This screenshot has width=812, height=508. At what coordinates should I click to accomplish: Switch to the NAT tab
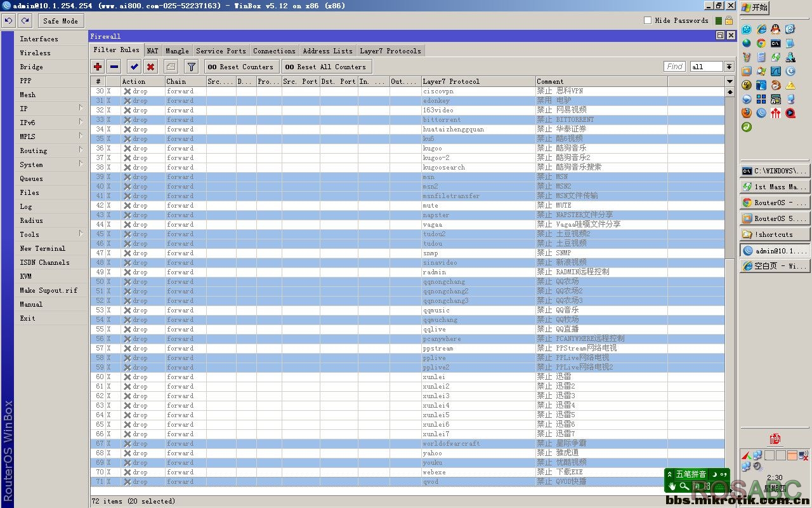(153, 51)
